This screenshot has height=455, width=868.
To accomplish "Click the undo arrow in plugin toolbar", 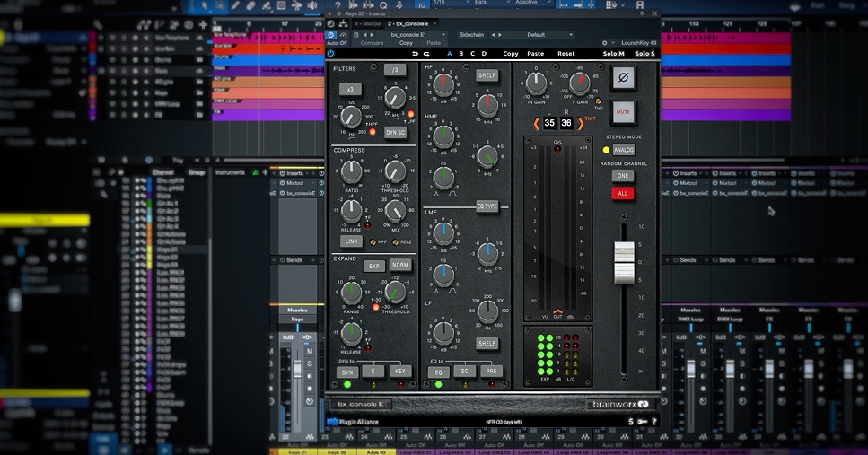I will tap(415, 54).
